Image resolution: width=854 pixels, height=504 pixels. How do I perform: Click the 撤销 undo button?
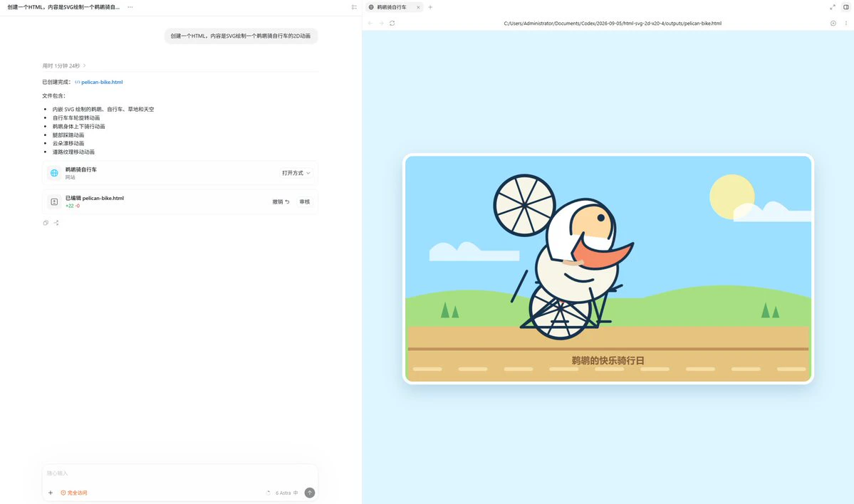[x=281, y=202]
